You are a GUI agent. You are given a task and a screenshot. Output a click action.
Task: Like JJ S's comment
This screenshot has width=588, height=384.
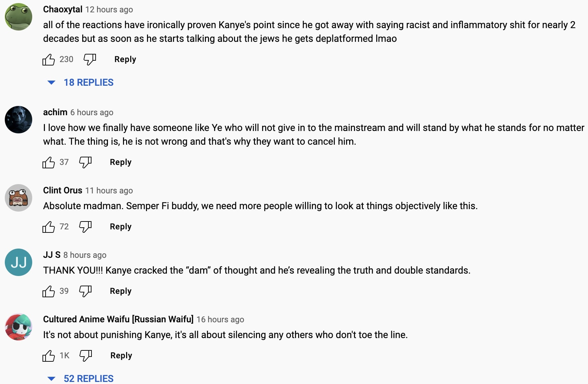[x=49, y=291]
